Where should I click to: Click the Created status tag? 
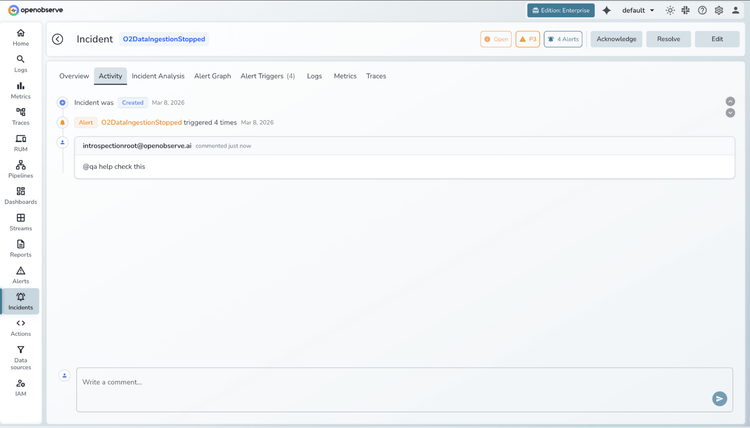pos(132,102)
